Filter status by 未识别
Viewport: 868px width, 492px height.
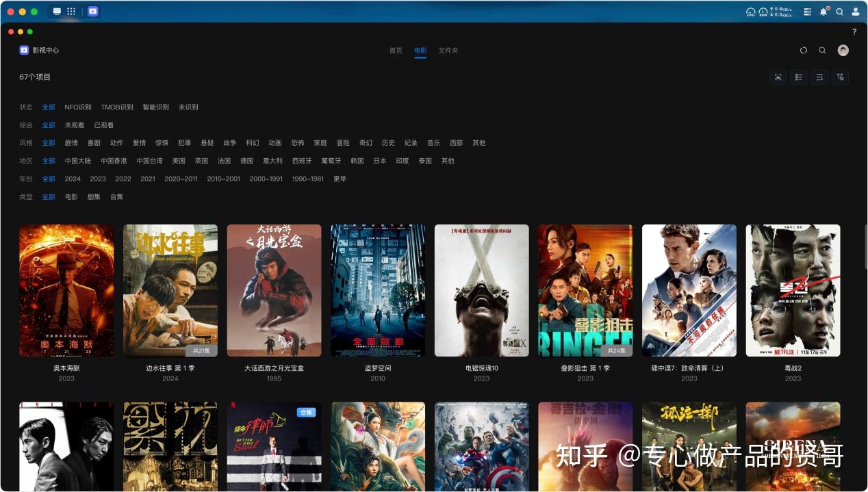coord(188,107)
